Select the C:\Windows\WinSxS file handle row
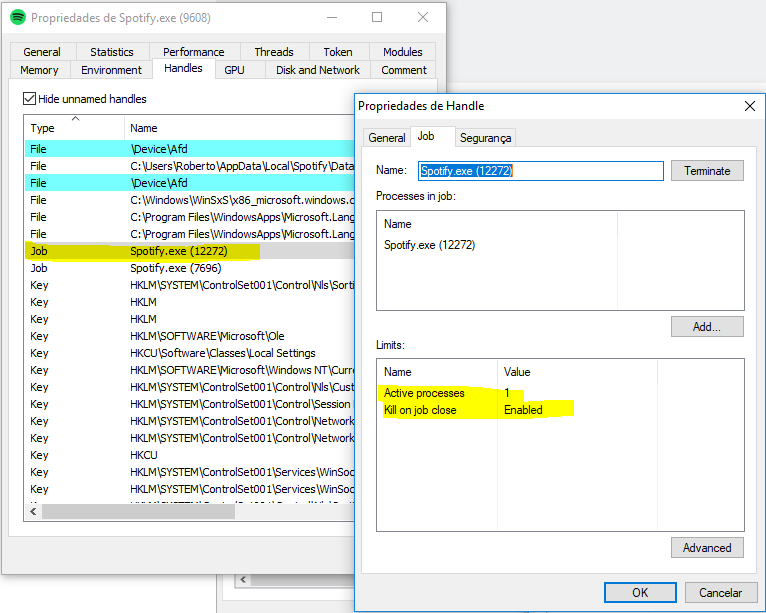 (x=190, y=200)
